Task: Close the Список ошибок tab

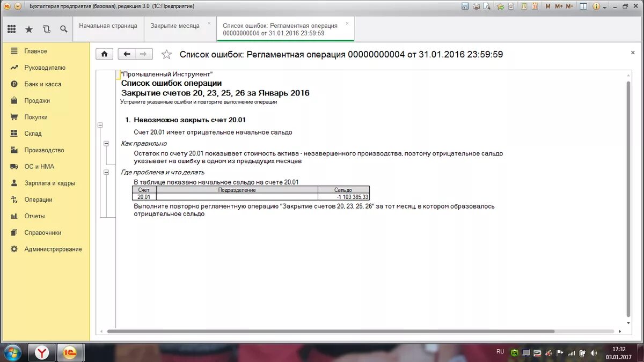Action: point(347,23)
